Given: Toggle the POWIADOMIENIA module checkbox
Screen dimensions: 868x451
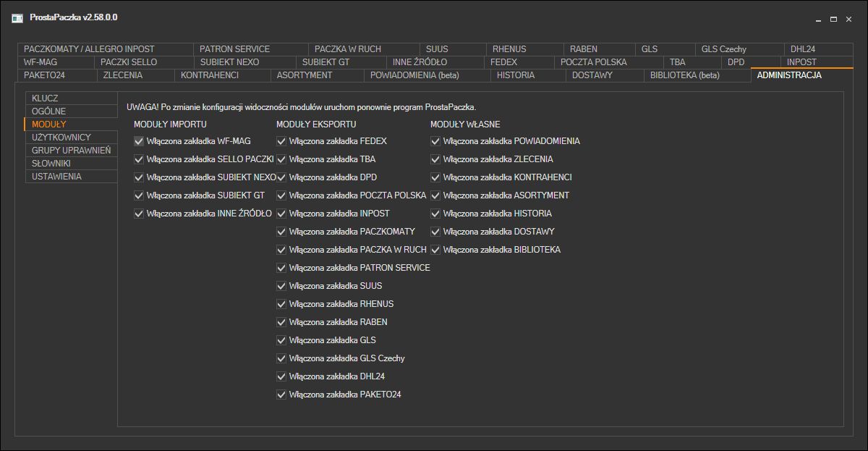Looking at the screenshot, I should point(435,141).
